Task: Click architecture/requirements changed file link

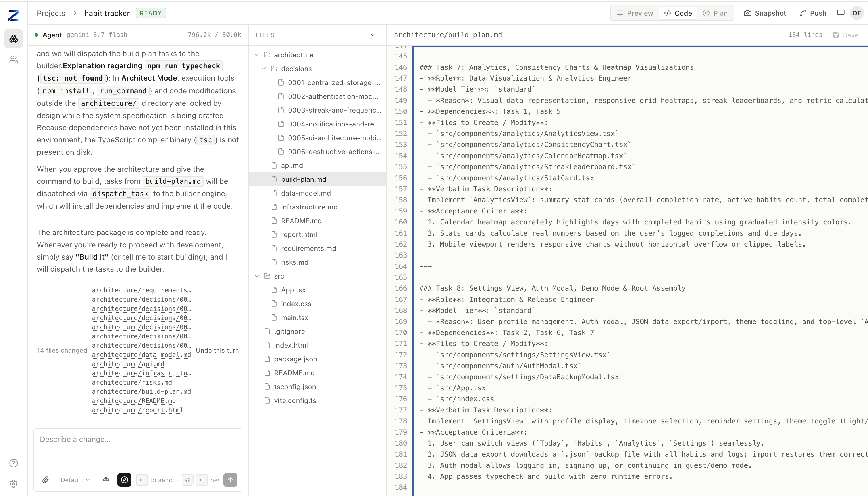Action: (x=141, y=290)
